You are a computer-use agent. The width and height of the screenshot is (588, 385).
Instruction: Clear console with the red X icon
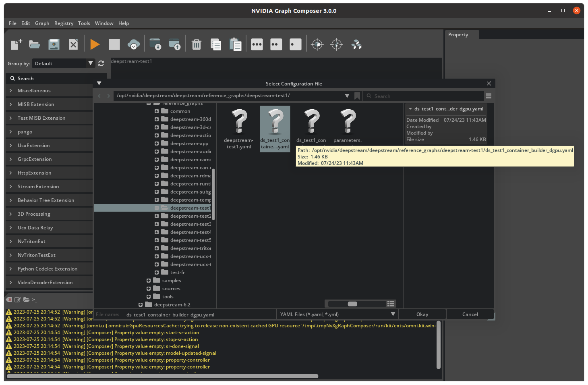click(x=9, y=300)
